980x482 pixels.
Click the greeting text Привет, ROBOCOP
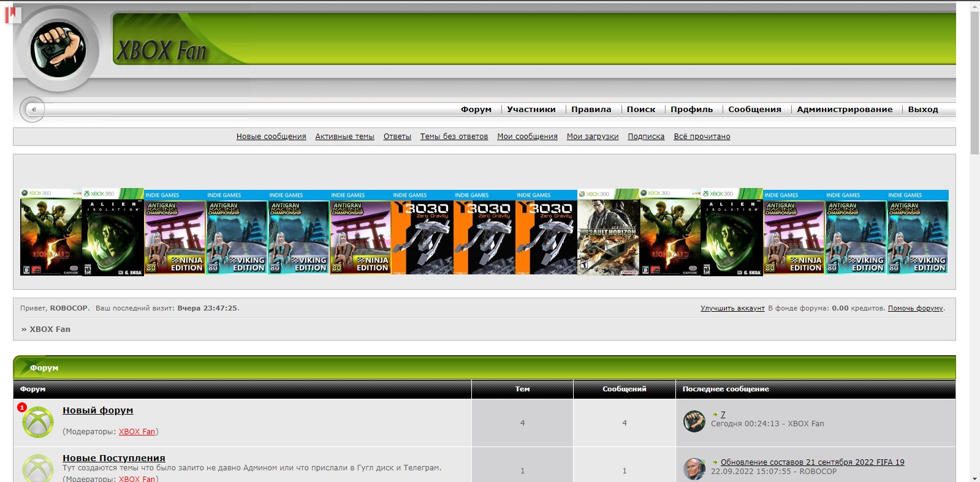(55, 308)
